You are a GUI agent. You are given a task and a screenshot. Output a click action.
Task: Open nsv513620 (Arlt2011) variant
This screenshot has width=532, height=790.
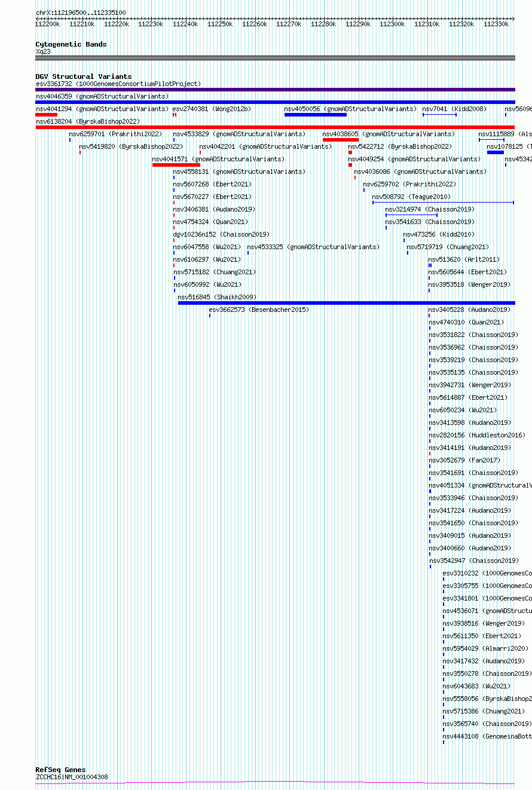pos(464,260)
